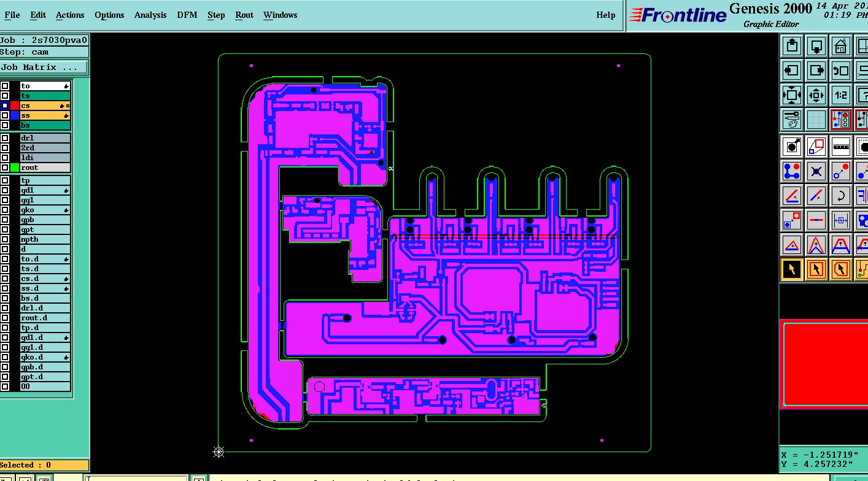The height and width of the screenshot is (481, 868).
Task: Toggle the 'bs' layer checkbox
Action: tap(5, 125)
